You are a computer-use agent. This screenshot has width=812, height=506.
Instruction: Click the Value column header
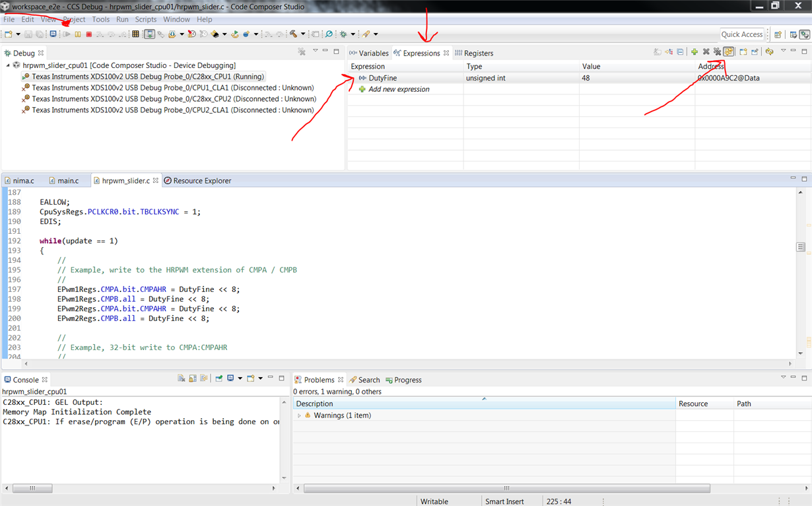[637, 67]
